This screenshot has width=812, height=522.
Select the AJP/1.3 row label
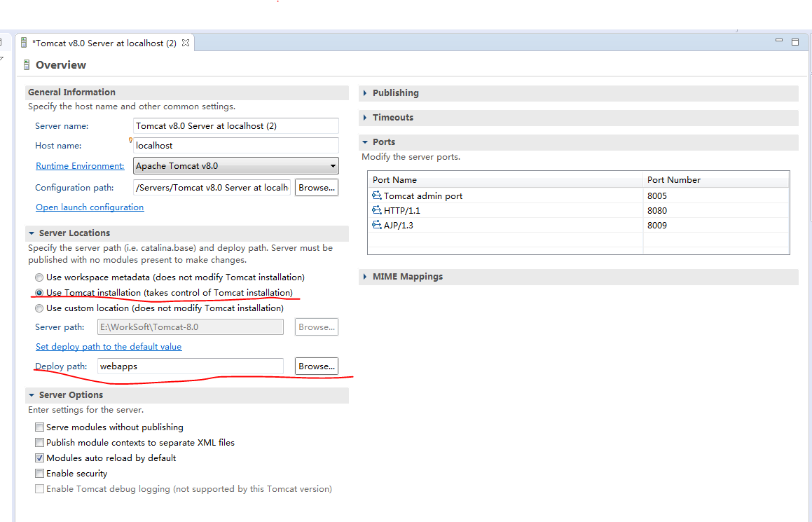(398, 226)
